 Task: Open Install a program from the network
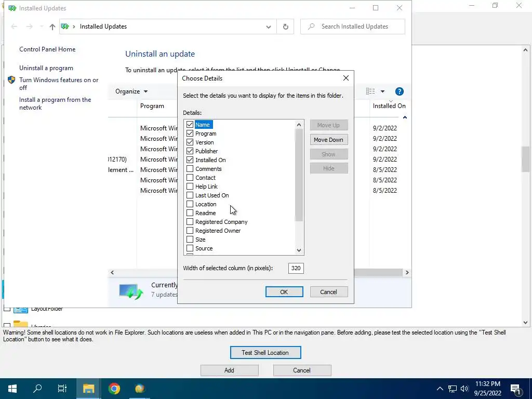(55, 103)
